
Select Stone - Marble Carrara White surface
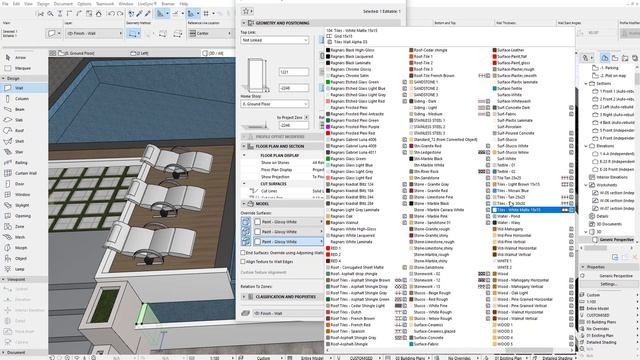pos(438,210)
